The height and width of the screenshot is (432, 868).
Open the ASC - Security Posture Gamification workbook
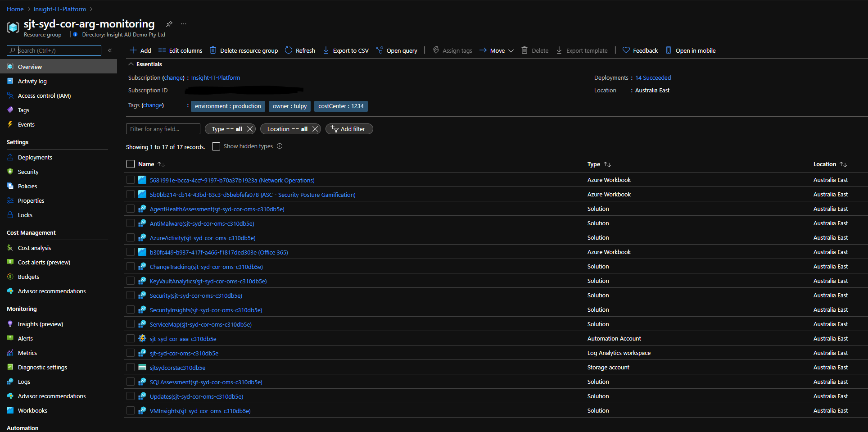253,195
